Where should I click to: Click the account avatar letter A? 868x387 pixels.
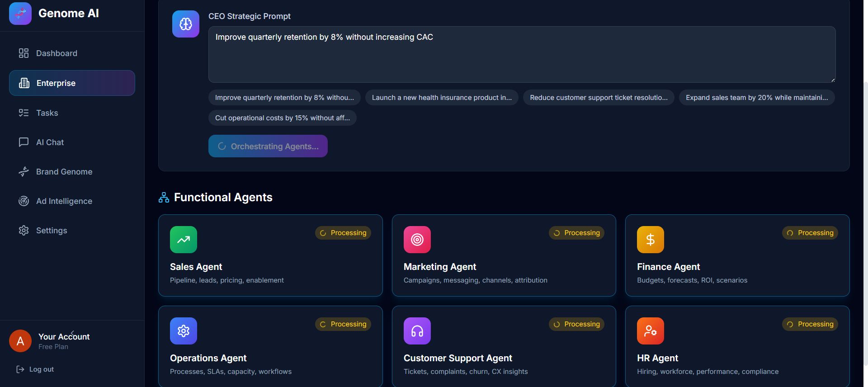tap(20, 341)
